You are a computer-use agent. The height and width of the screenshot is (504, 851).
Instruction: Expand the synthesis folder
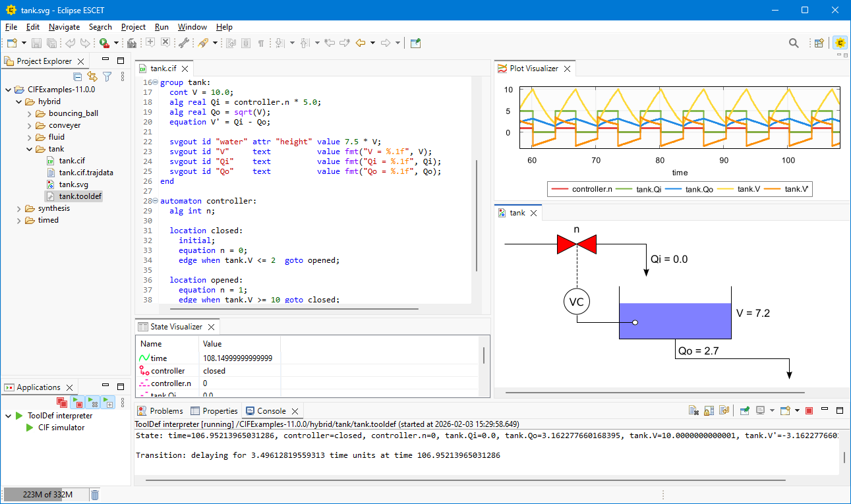click(18, 208)
